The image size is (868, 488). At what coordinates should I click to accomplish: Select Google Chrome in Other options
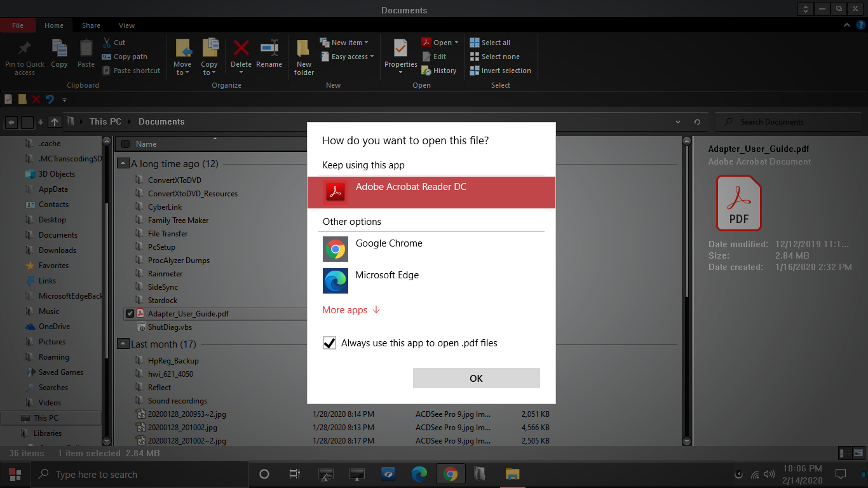431,249
